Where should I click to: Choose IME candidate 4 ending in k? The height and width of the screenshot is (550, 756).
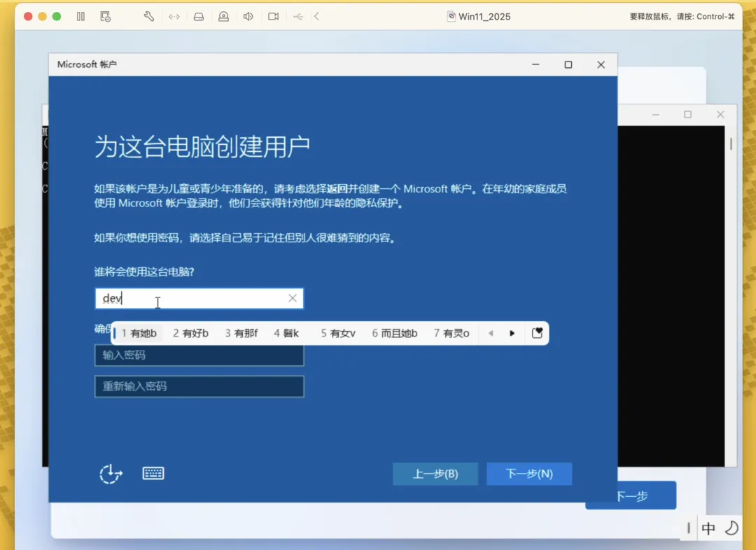287,333
